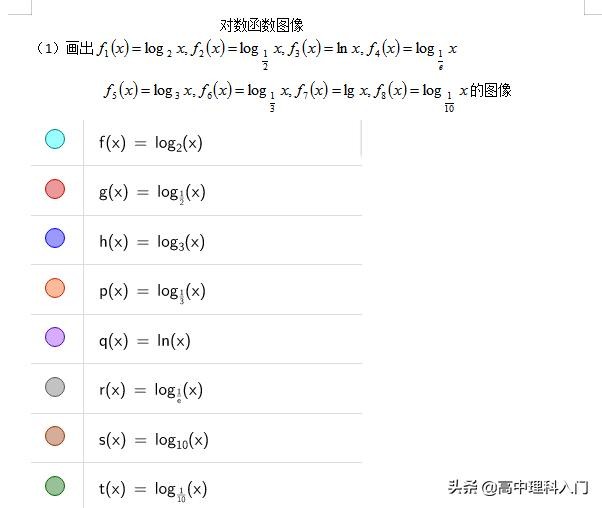Hide the red g(x) function graph
602x508 pixels.
coord(55,189)
